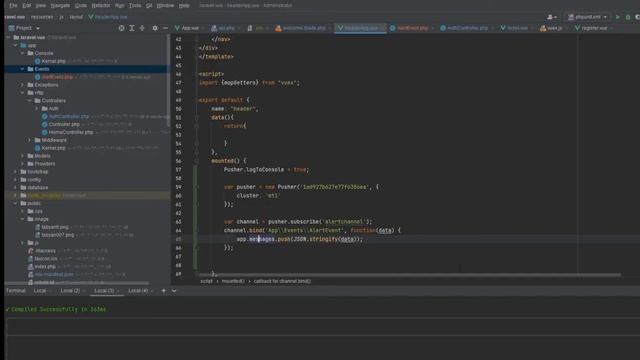Open the Tools menu
This screenshot has width=640, height=360.
coord(135,6)
